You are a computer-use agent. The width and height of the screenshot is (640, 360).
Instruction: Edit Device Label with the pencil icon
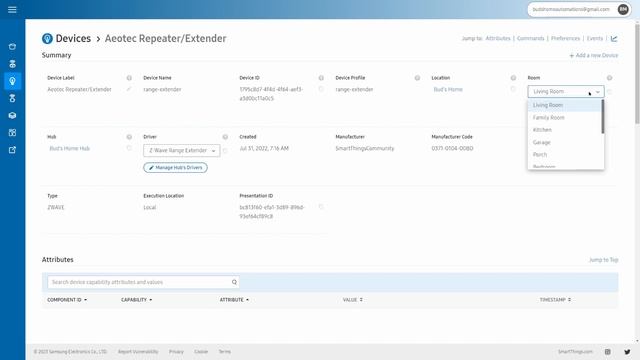[129, 89]
